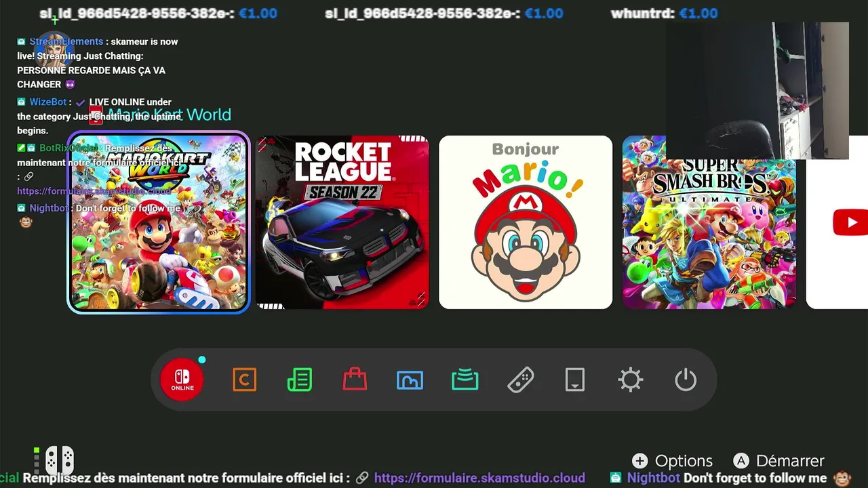Click the webcam overlay
Image resolution: width=868 pixels, height=488 pixels.
coord(757,91)
